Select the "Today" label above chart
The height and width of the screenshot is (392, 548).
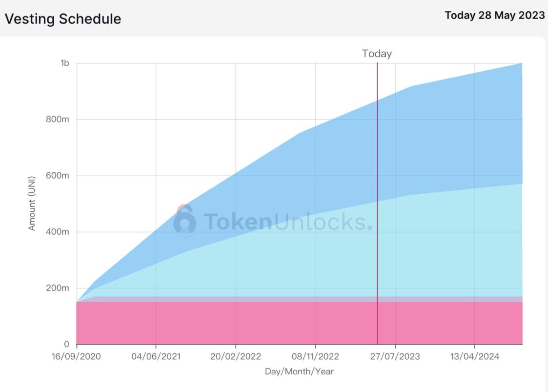point(377,54)
